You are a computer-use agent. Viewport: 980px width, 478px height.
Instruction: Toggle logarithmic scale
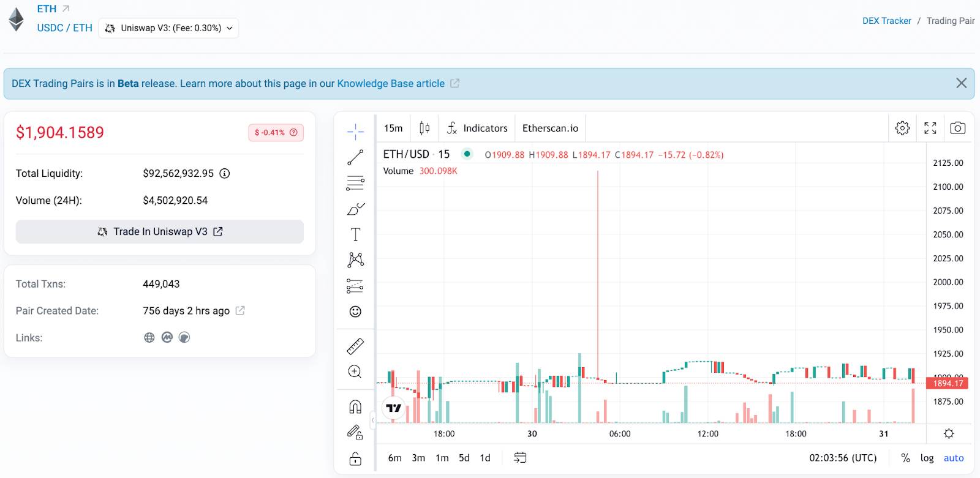(x=927, y=458)
